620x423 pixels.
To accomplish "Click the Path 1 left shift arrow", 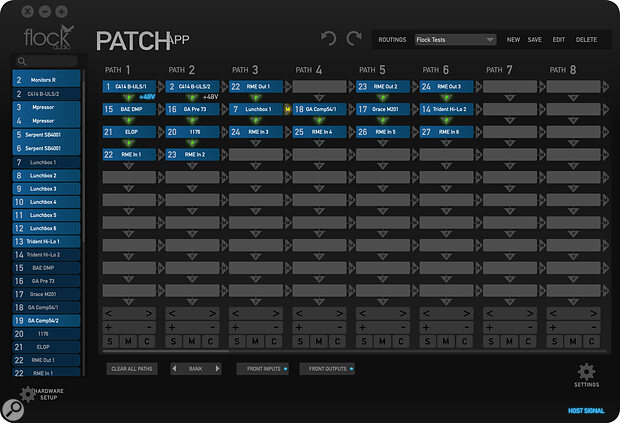I will pos(109,313).
